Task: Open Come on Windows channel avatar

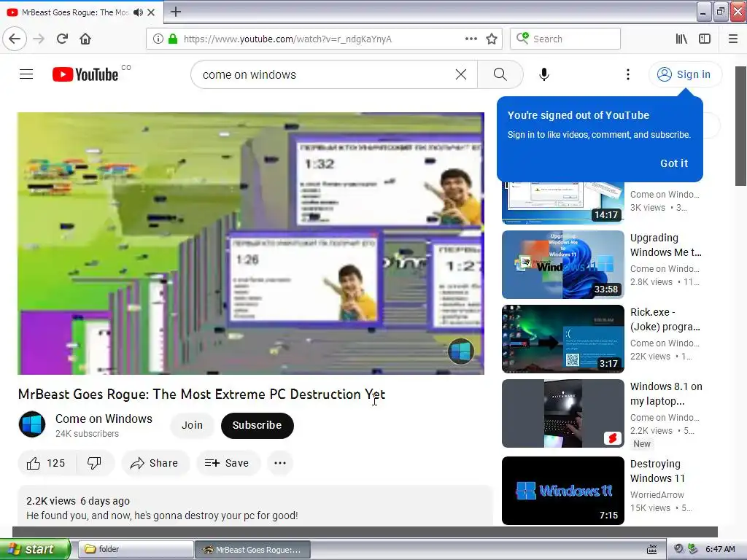Action: (32, 424)
